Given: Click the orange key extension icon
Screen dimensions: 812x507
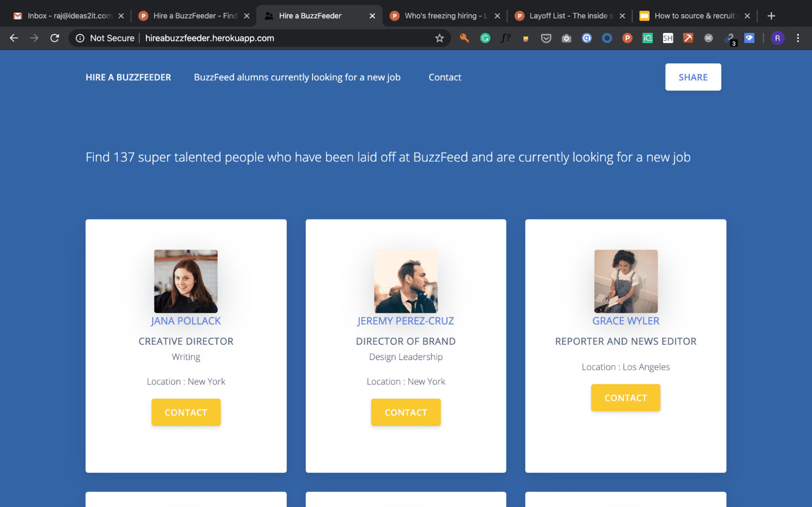Looking at the screenshot, I should (x=464, y=38).
